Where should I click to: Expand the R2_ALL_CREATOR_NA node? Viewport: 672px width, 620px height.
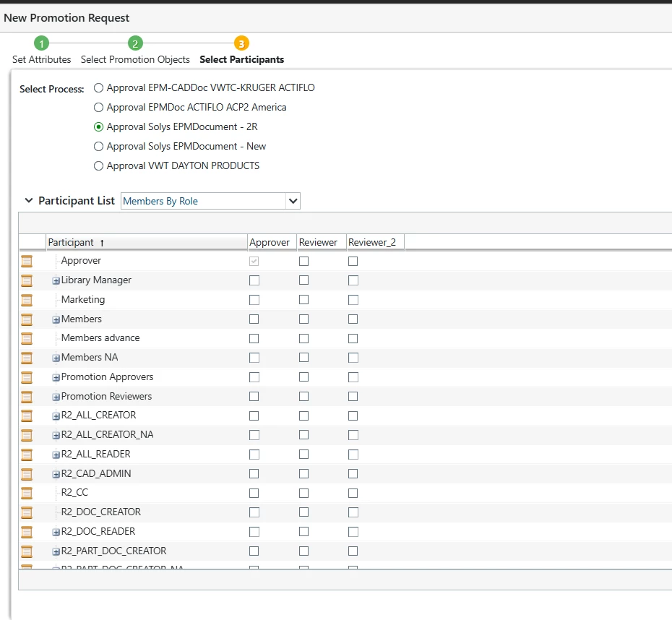(56, 436)
